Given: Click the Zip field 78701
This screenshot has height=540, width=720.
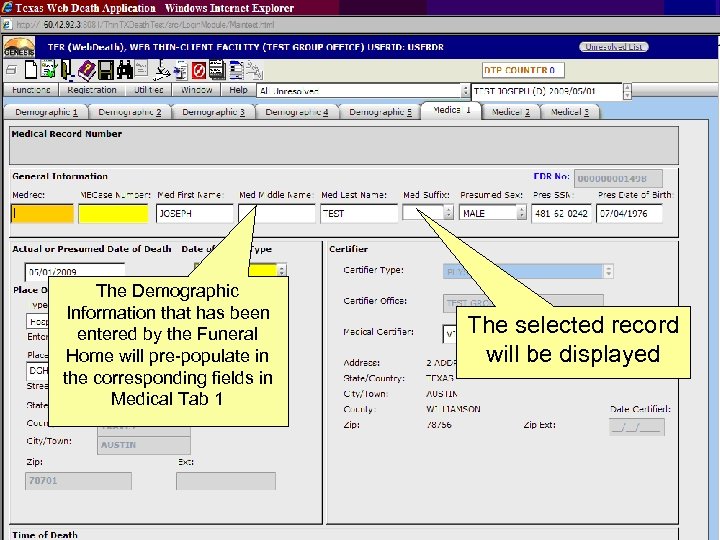Looking at the screenshot, I should (78, 481).
